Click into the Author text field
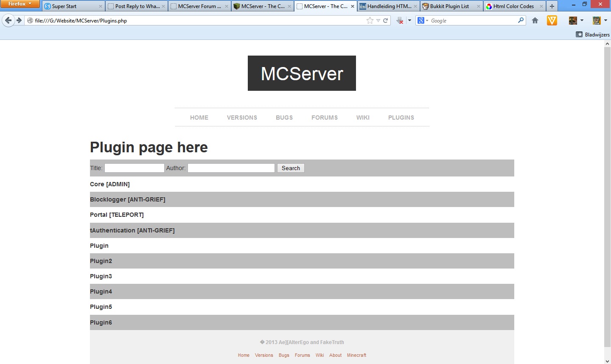611x364 pixels. (x=231, y=168)
